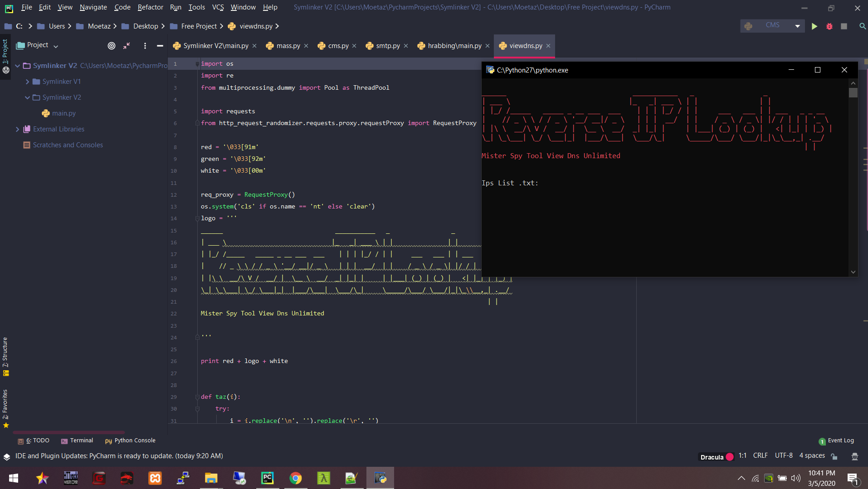Open the notification action center
The width and height of the screenshot is (868, 489).
tap(853, 478)
